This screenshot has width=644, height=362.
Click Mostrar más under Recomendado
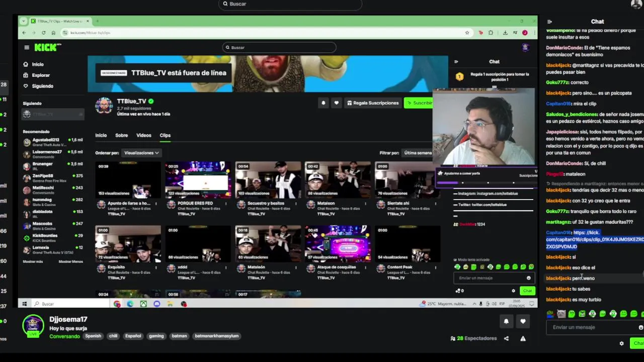point(33,261)
